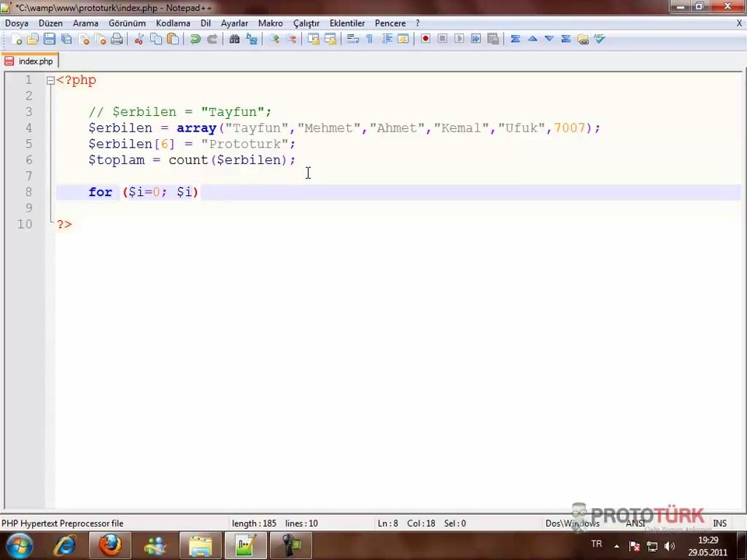The width and height of the screenshot is (747, 560).
Task: Save the current file via toolbar
Action: pos(50,39)
